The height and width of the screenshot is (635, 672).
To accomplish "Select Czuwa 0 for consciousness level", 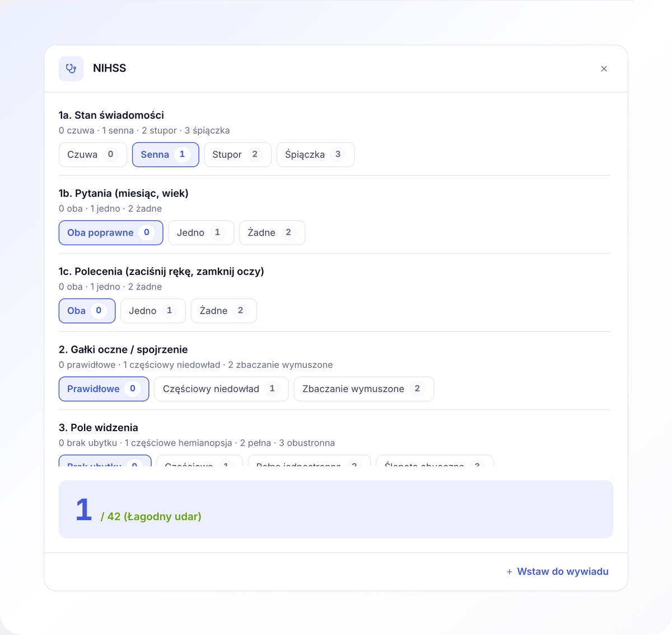I will (93, 155).
